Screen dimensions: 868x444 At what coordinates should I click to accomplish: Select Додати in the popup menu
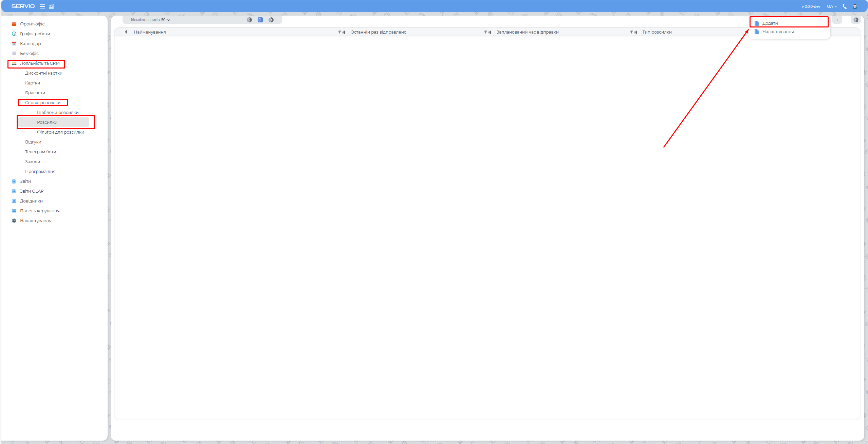(770, 23)
